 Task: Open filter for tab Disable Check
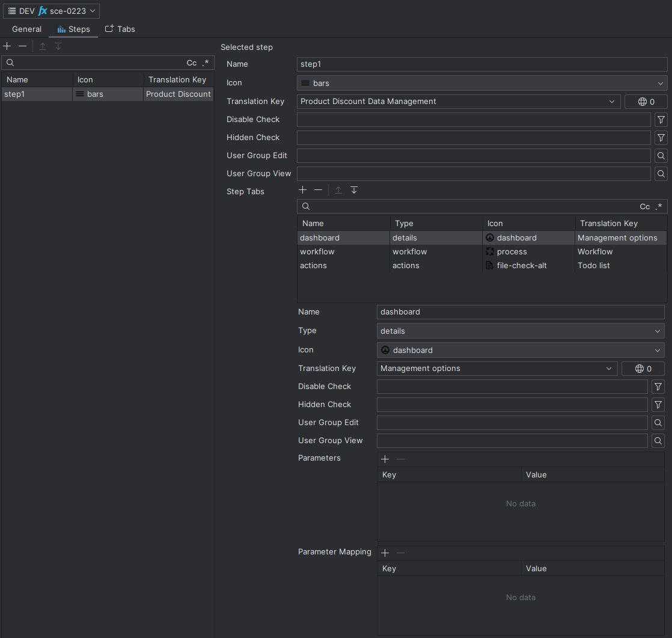(658, 387)
